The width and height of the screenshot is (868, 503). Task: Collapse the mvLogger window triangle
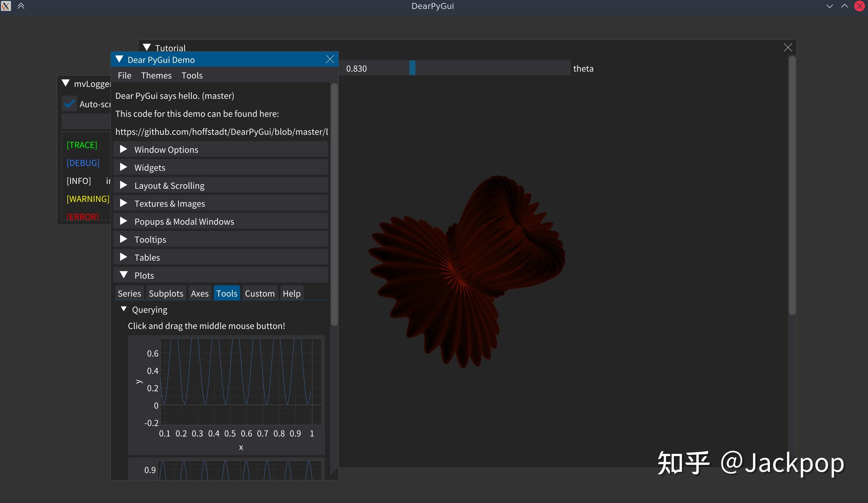pyautogui.click(x=65, y=83)
